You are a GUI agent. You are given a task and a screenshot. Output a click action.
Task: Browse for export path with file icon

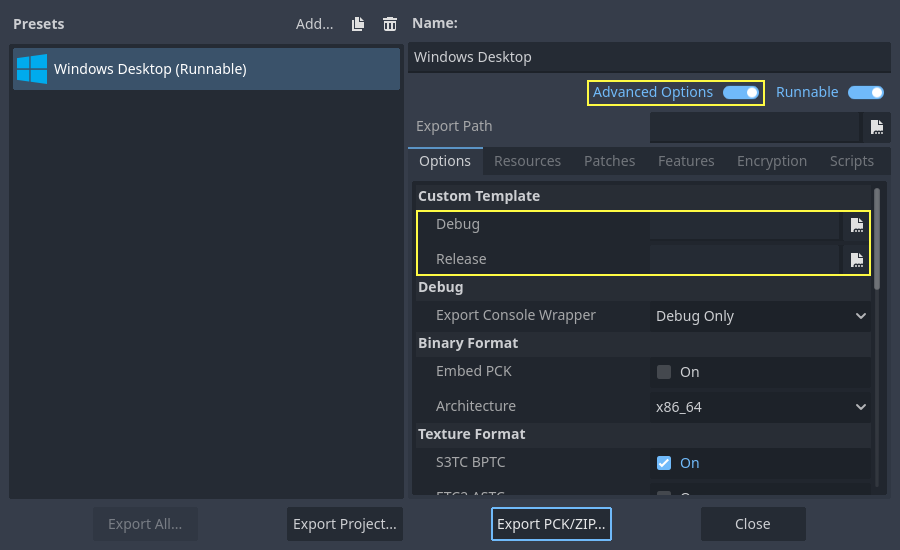coord(876,127)
